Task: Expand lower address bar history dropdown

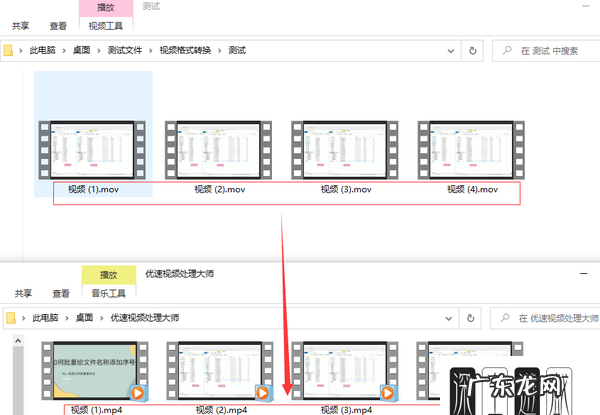Action: (x=449, y=318)
